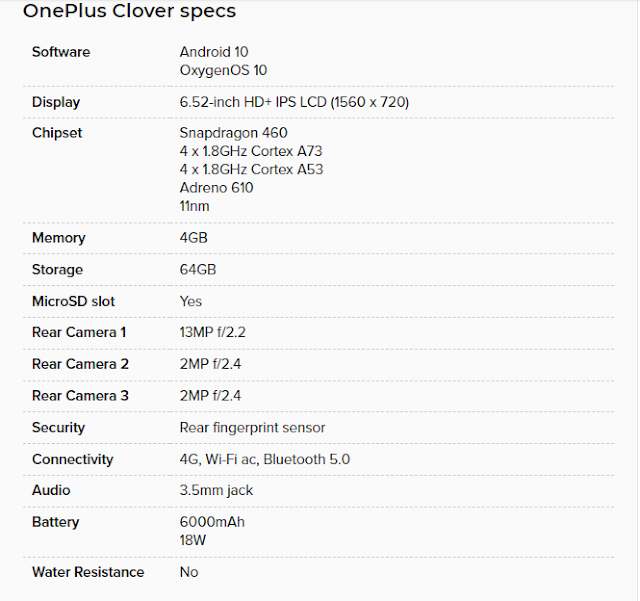Viewport: 640px width, 601px height.
Task: Click the Rear fingerprint sensor text
Action: click(253, 427)
